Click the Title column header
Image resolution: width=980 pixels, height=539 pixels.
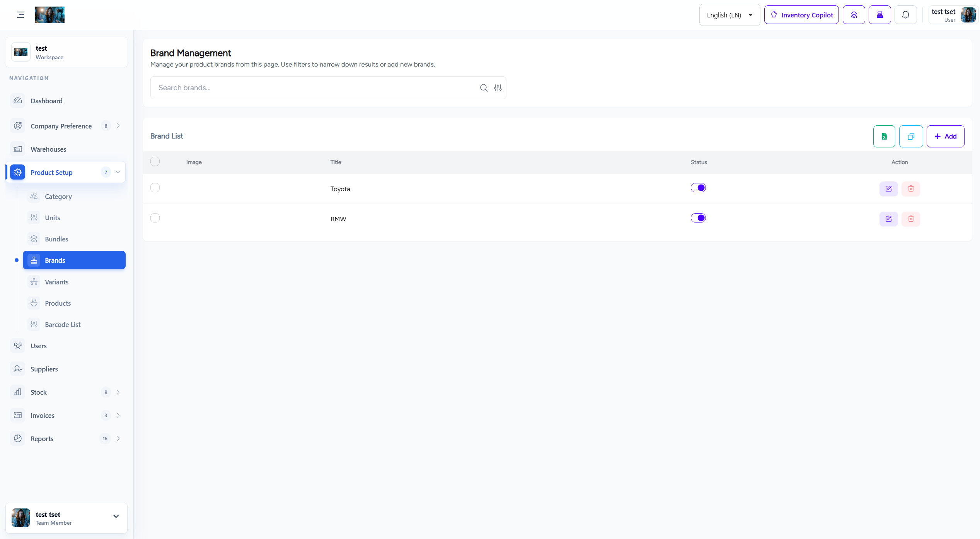(x=336, y=162)
